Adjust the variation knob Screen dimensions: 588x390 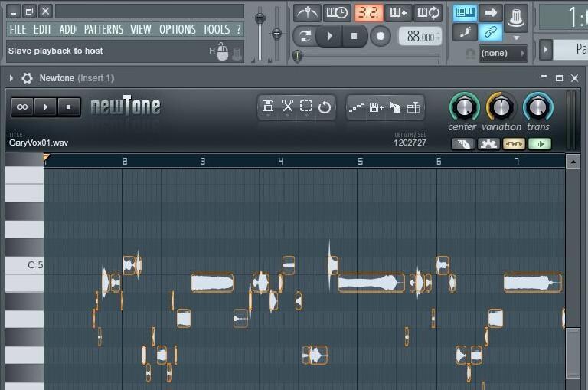click(x=501, y=107)
